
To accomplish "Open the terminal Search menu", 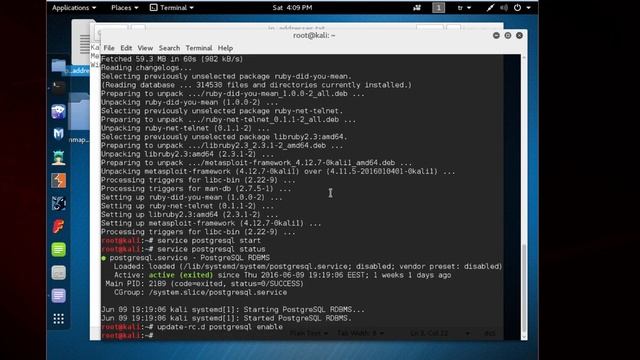I will [x=169, y=48].
